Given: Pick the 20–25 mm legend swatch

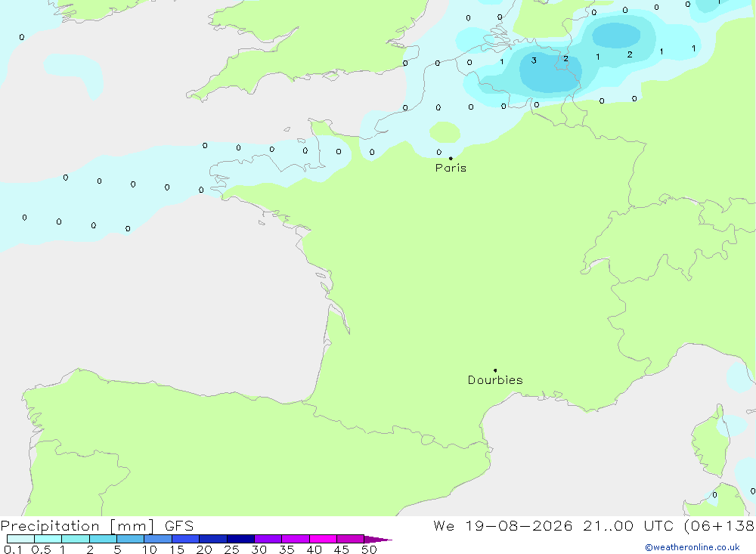Looking at the screenshot, I should coord(213,539).
